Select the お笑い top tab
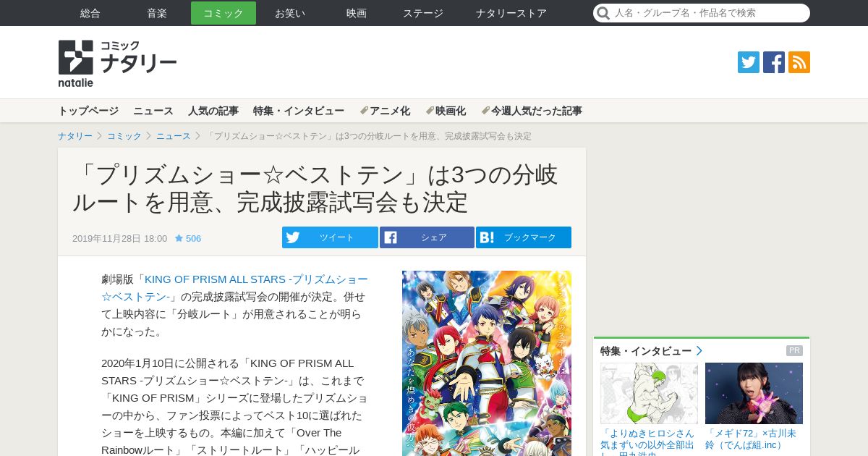Viewport: 868px width, 456px height. pyautogui.click(x=290, y=13)
